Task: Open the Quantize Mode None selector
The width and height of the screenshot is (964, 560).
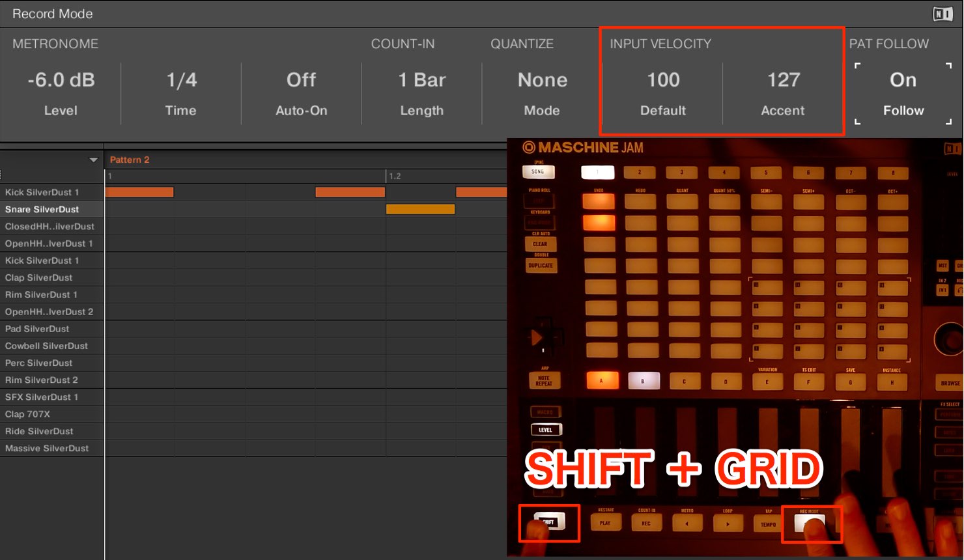Action: 542,80
